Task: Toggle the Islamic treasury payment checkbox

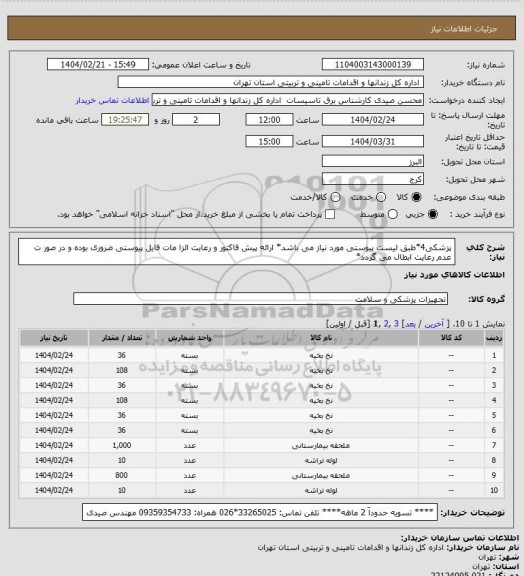Action: point(330,214)
